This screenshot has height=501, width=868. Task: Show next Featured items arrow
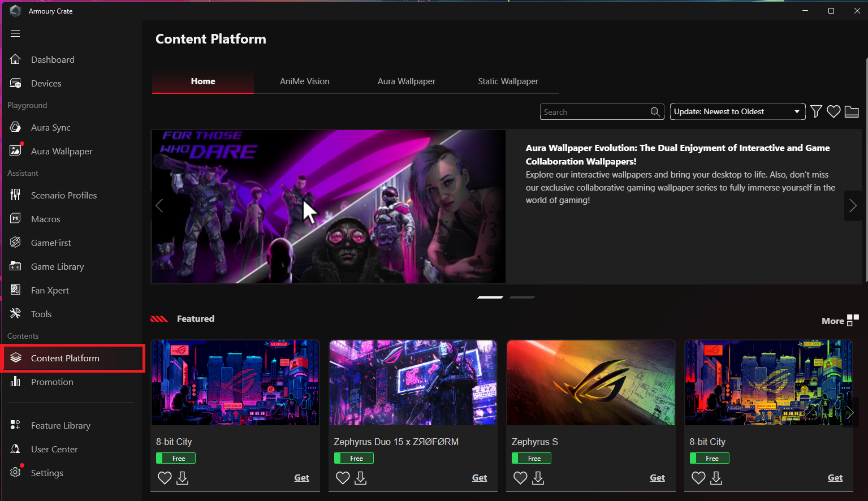[849, 413]
